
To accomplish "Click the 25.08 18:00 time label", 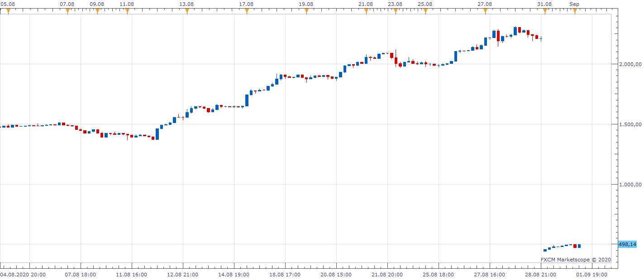I will click(439, 274).
